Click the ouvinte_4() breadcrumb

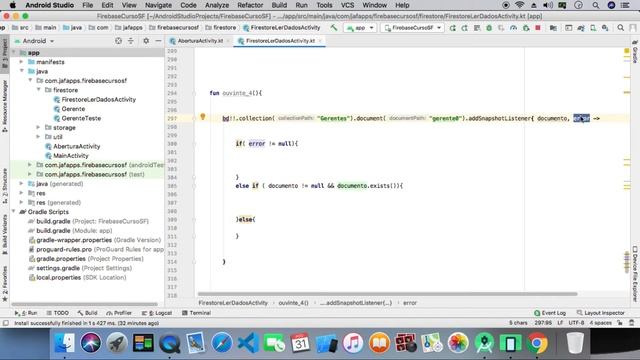tap(293, 303)
